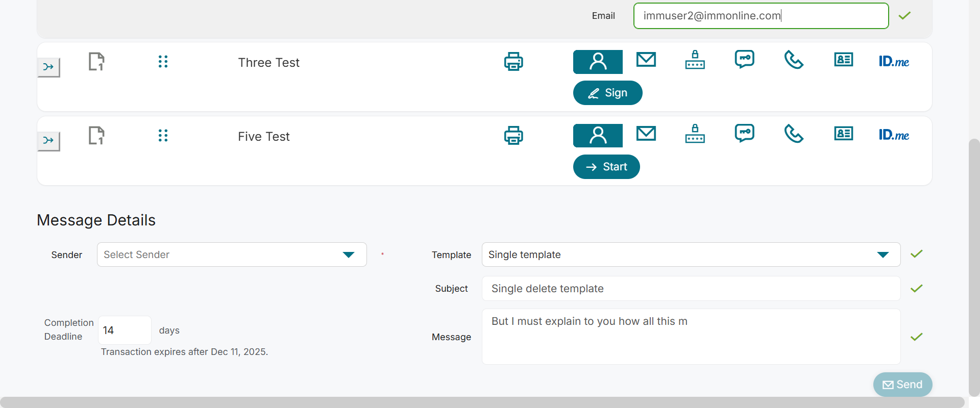Click the print icon for Three Test
This screenshot has height=408, width=980.
point(513,62)
